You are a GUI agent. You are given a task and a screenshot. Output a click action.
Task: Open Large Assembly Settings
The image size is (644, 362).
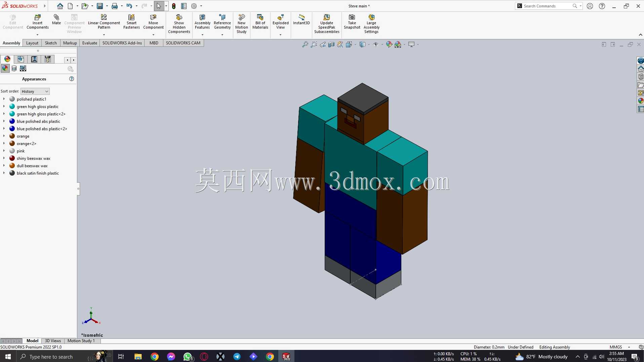(371, 24)
